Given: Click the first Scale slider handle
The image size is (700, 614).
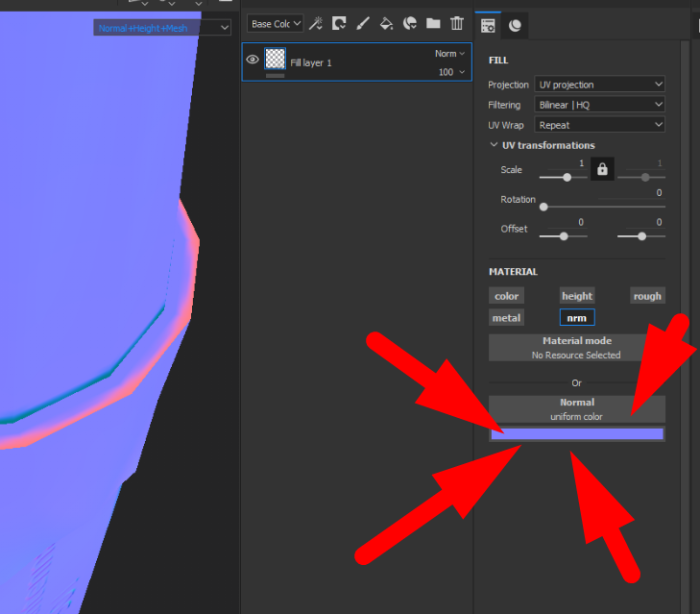Looking at the screenshot, I should (x=567, y=178).
